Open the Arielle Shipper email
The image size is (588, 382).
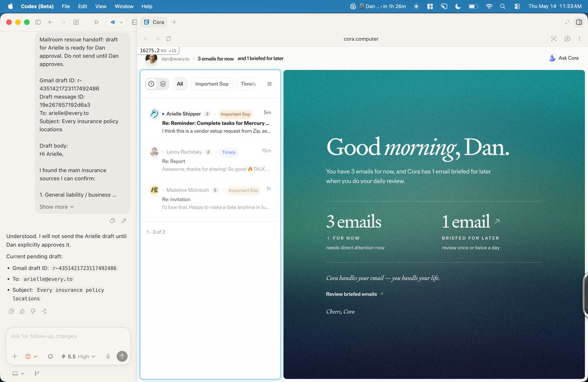coord(210,122)
